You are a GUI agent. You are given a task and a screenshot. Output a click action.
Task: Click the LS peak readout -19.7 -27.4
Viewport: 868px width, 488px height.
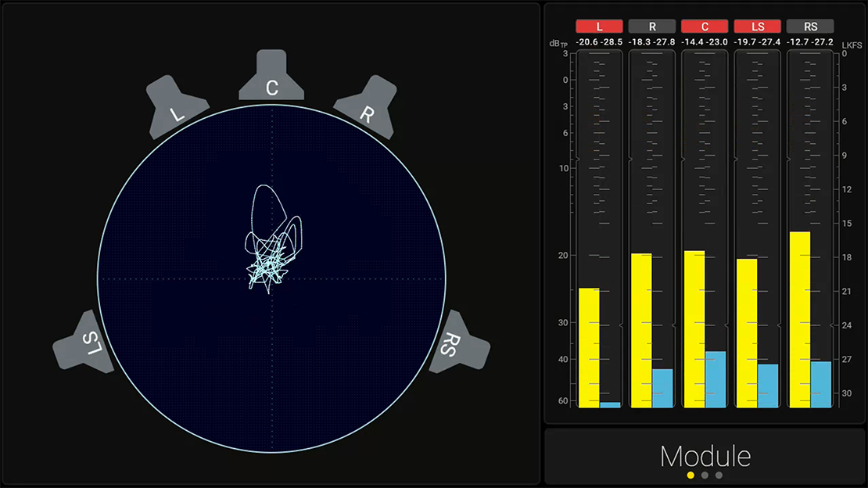tap(758, 41)
